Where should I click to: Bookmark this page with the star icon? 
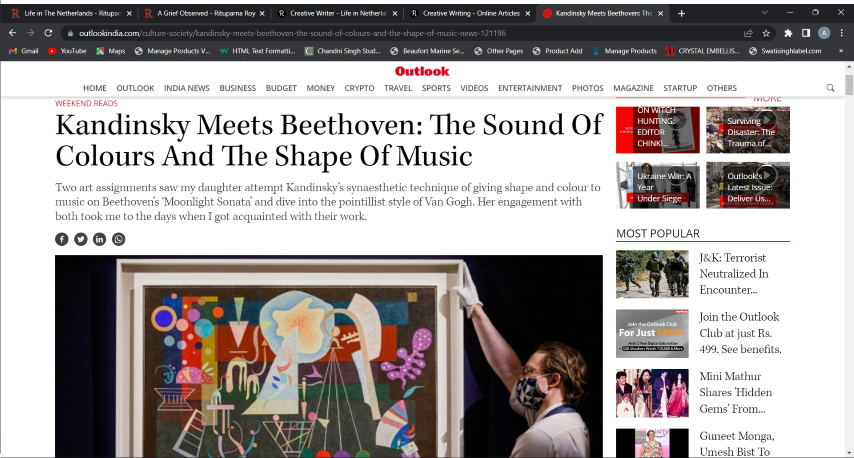point(766,33)
